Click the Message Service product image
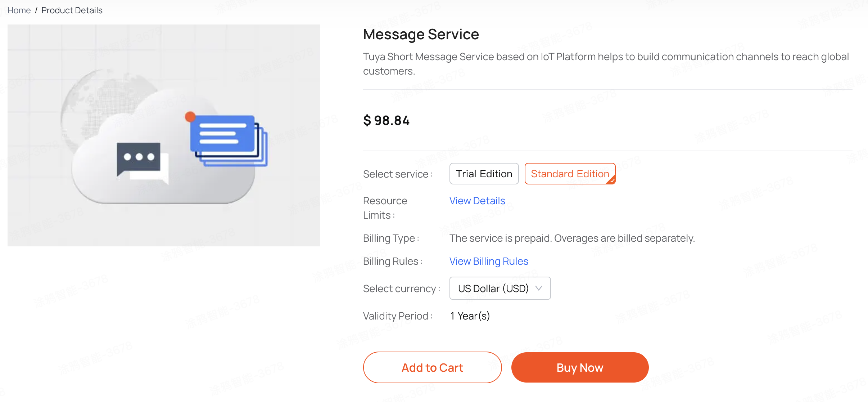 pyautogui.click(x=164, y=136)
